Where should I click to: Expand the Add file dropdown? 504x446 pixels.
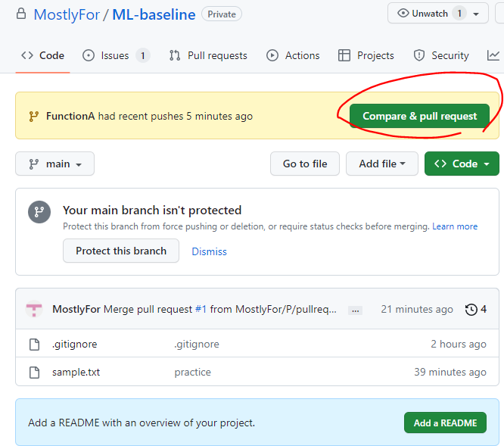[382, 164]
